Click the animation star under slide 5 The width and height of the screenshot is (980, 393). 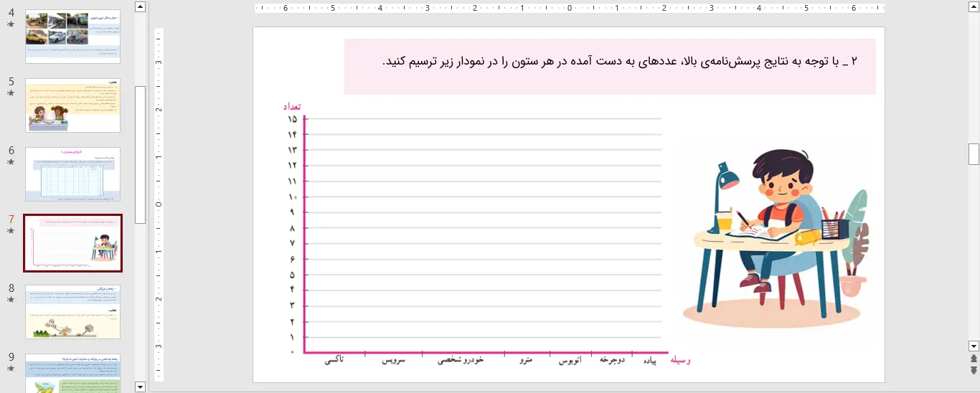pyautogui.click(x=11, y=93)
